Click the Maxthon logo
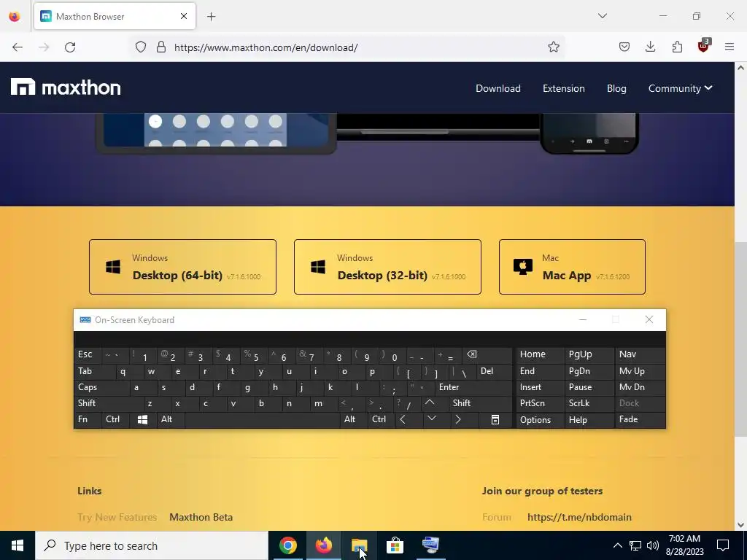 [66, 87]
